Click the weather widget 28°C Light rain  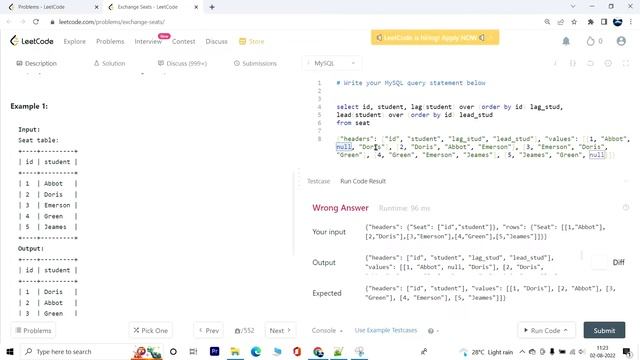coord(486,352)
